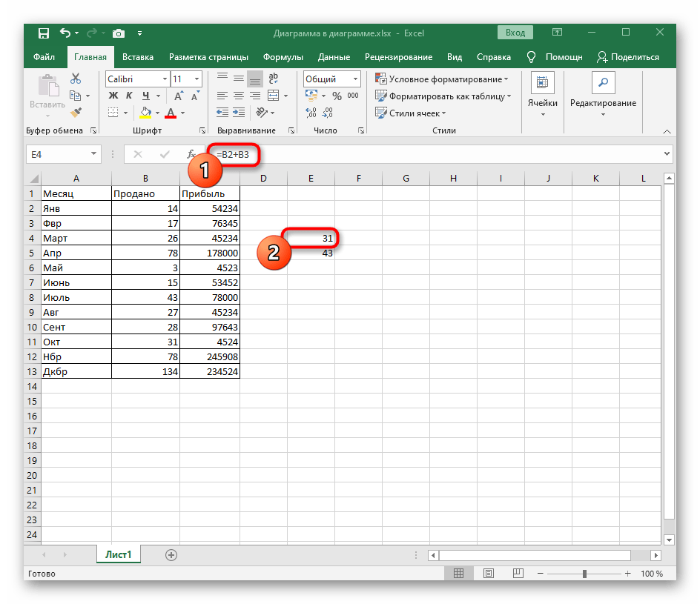Click the Tell Me lightbulb Помощн
The image size is (700, 604).
point(555,57)
